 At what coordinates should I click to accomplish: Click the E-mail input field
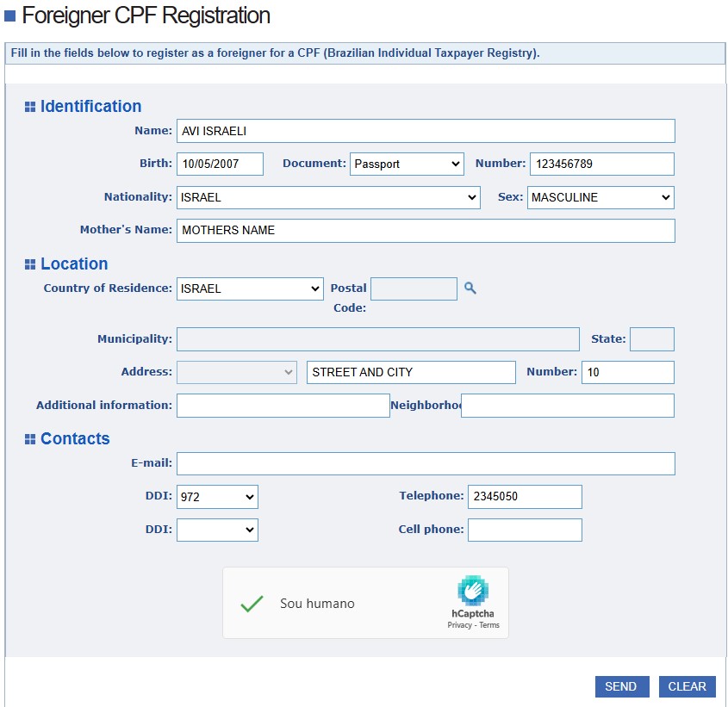pyautogui.click(x=426, y=463)
